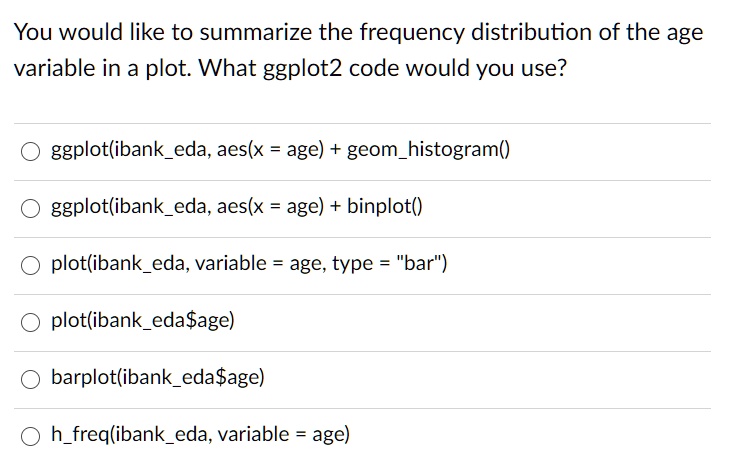Click the type = "bar" text
The image size is (732, 467).
point(389,264)
